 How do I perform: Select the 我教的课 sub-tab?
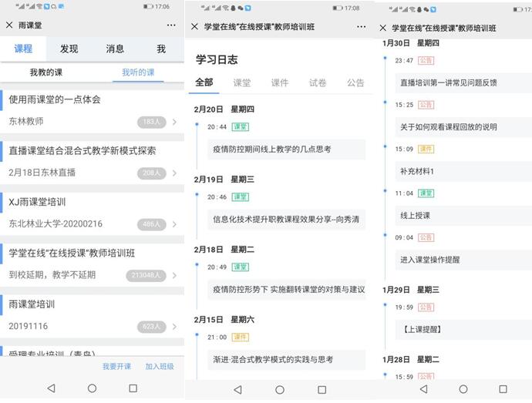(x=46, y=72)
